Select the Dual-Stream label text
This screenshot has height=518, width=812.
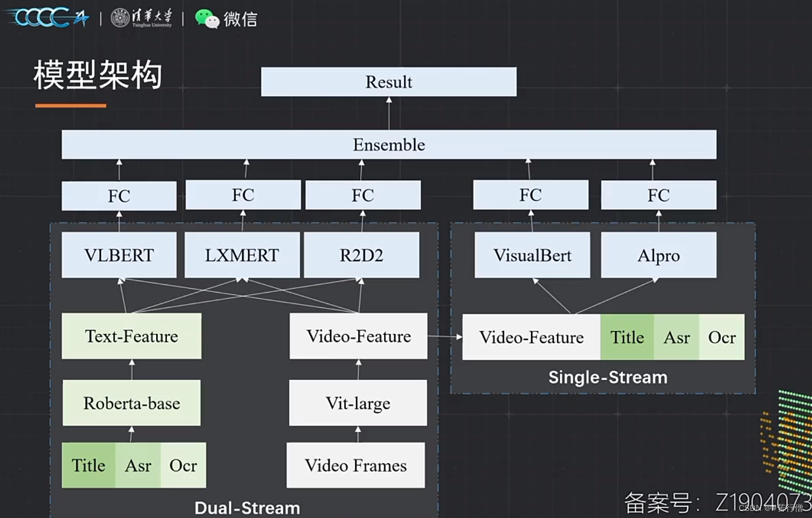(247, 508)
